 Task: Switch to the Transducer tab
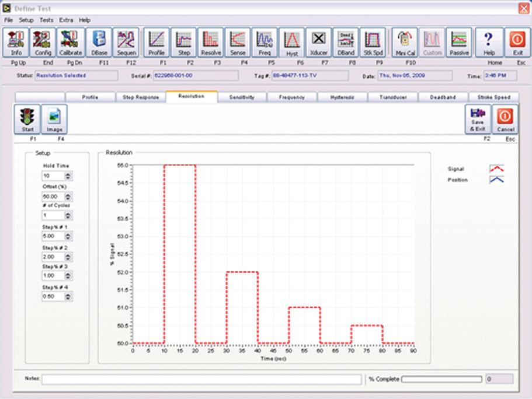(x=392, y=97)
